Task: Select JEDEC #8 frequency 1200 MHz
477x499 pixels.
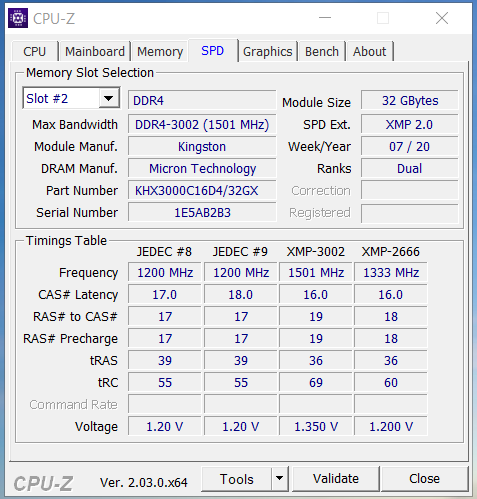Action: click(x=165, y=272)
